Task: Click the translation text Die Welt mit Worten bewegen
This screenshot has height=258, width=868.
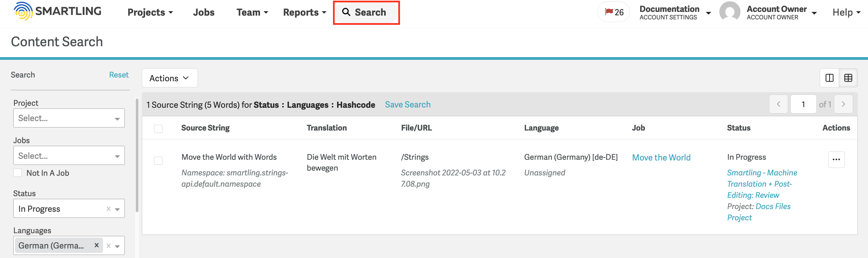Action: (x=341, y=162)
